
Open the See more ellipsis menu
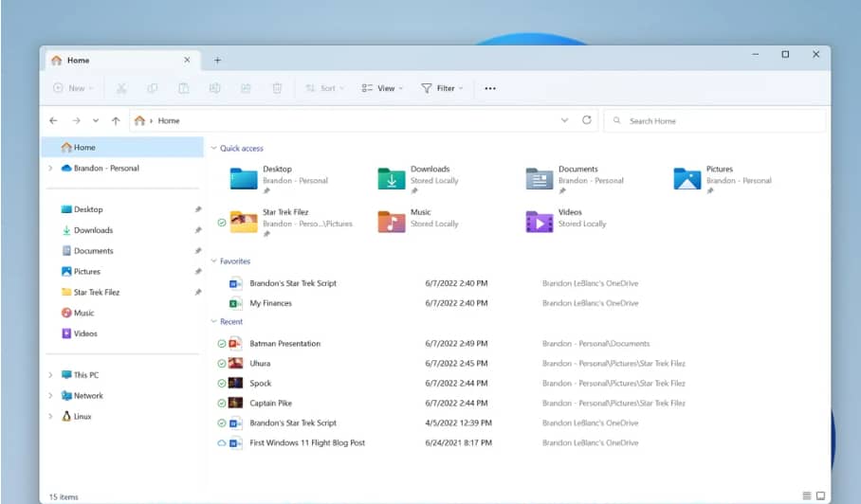[490, 88]
